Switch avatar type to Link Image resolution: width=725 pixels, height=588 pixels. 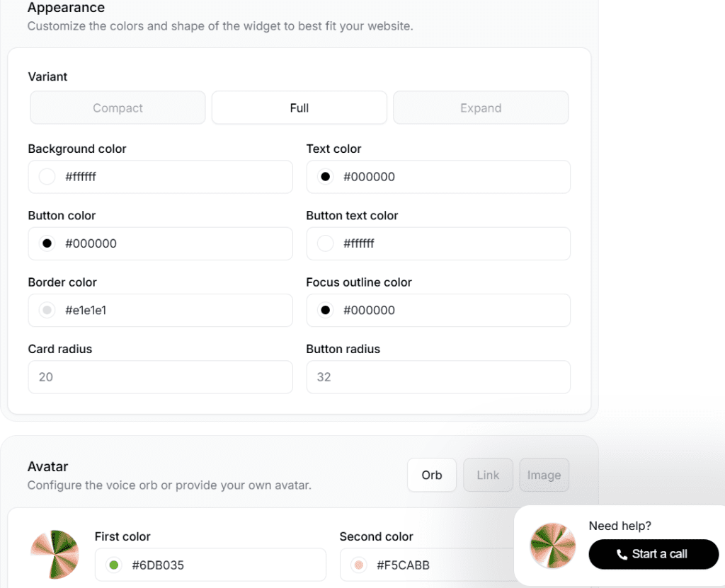coord(488,475)
